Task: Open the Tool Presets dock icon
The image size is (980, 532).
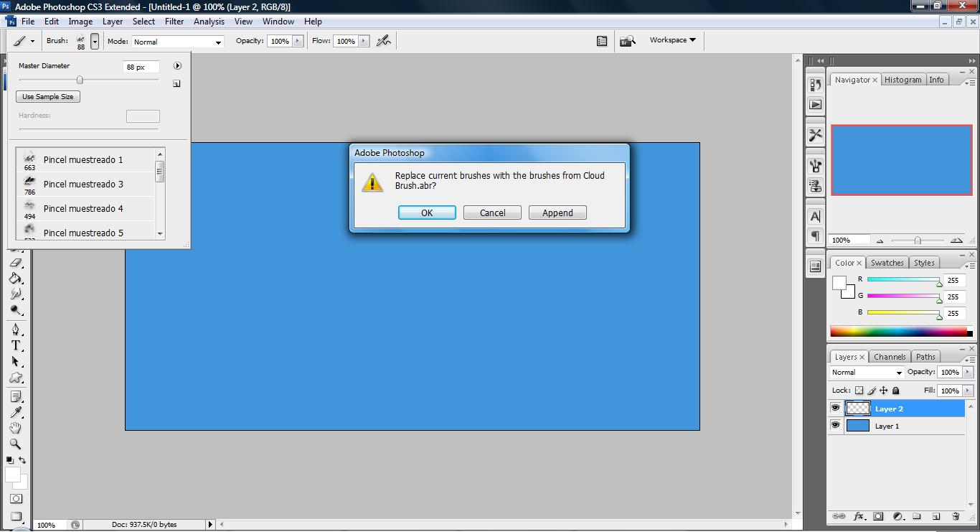Action: point(815,134)
